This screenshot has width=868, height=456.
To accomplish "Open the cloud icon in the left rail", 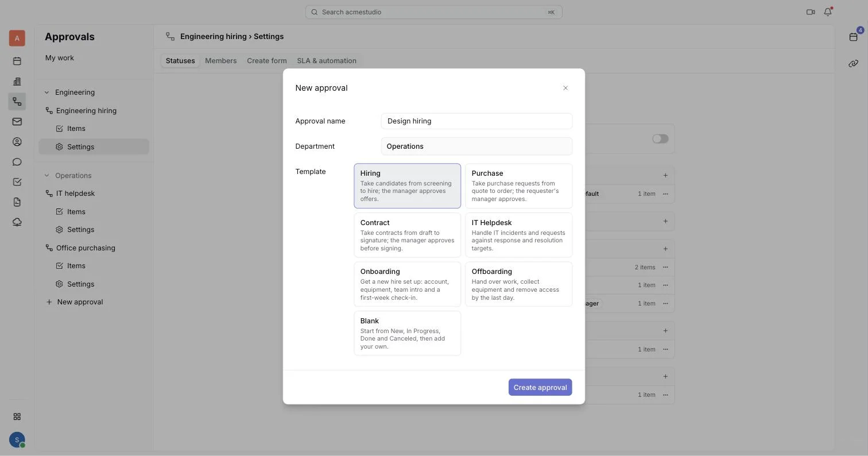I will tap(17, 222).
